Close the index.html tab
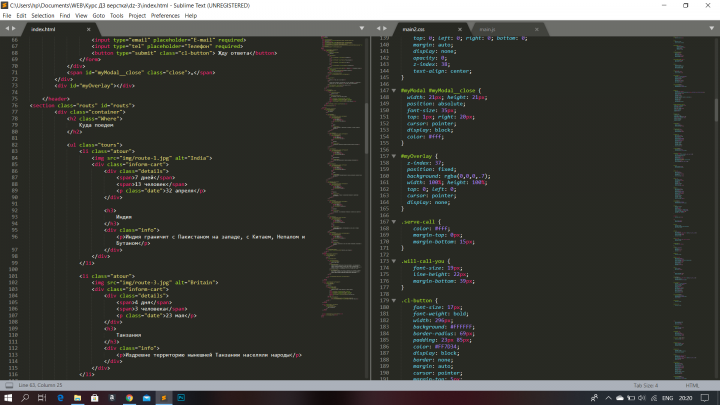The width and height of the screenshot is (720, 405). tap(89, 29)
